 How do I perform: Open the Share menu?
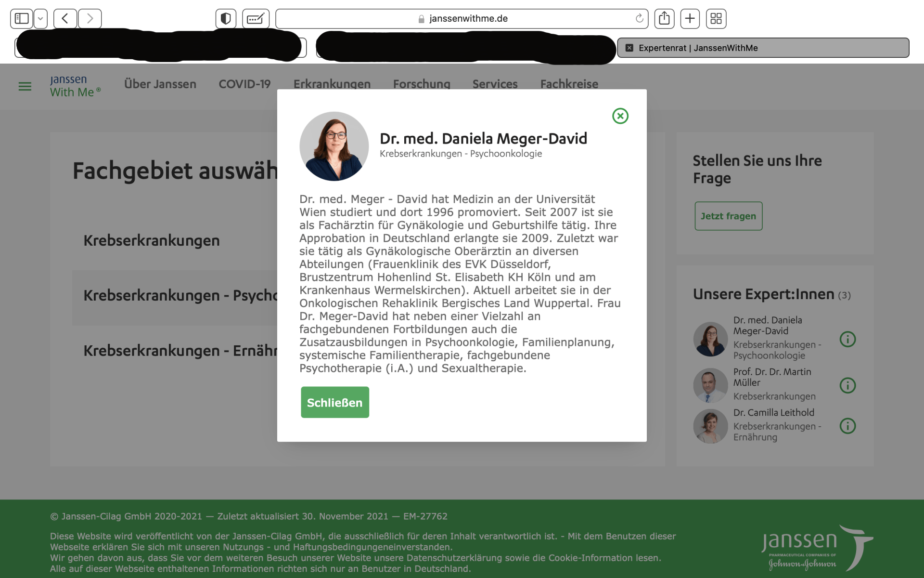click(x=664, y=19)
